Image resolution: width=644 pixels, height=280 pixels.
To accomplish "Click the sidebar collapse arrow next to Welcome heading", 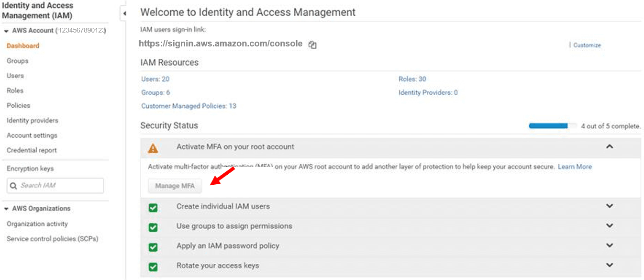I will [125, 13].
